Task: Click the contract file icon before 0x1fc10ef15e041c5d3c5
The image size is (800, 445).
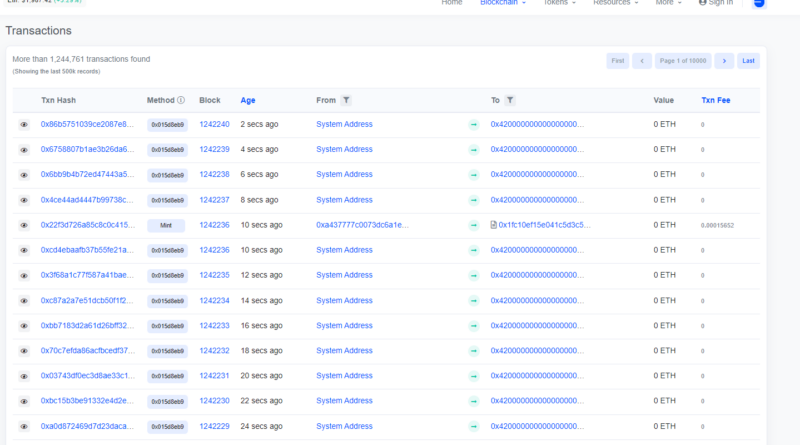Action: [494, 225]
